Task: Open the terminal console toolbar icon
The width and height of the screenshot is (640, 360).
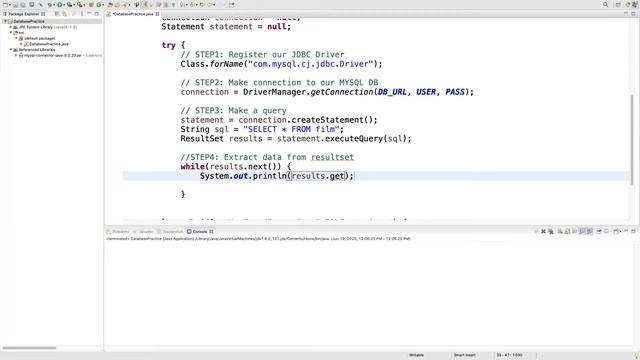Action: [x=31, y=5]
